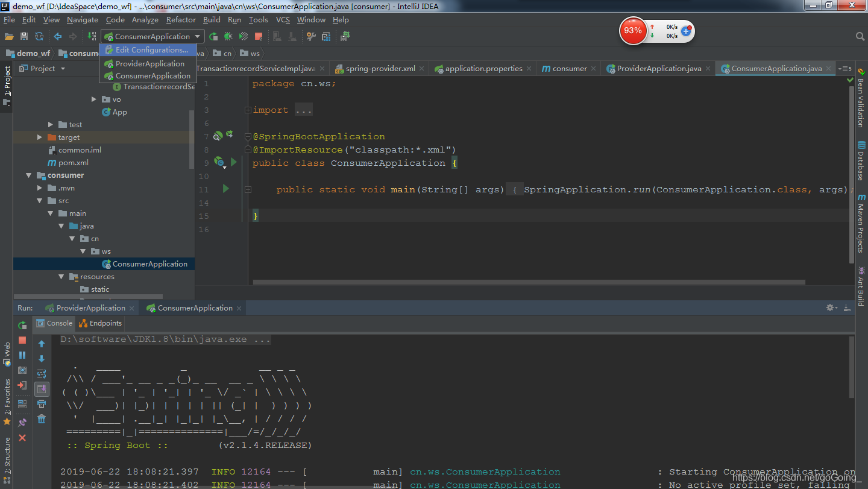The width and height of the screenshot is (868, 489).
Task: Switch to the spring-provider.xml editor tab
Action: pos(380,69)
